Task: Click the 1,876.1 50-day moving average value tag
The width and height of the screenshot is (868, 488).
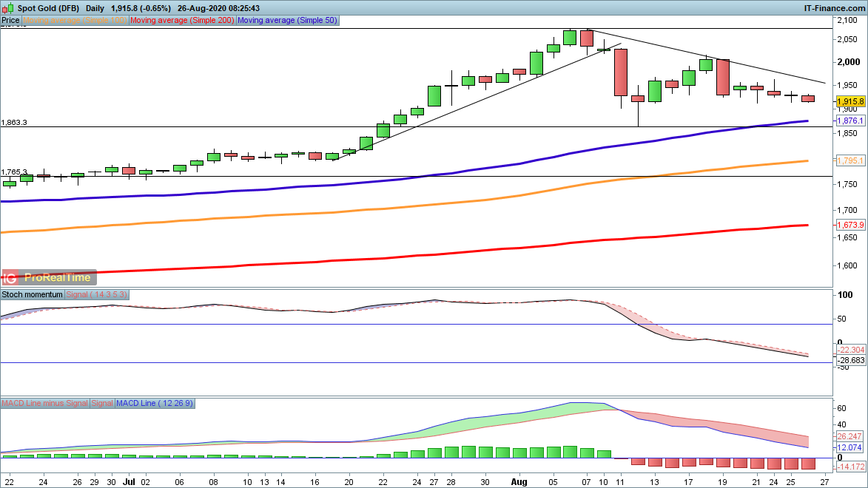Action: pos(850,121)
